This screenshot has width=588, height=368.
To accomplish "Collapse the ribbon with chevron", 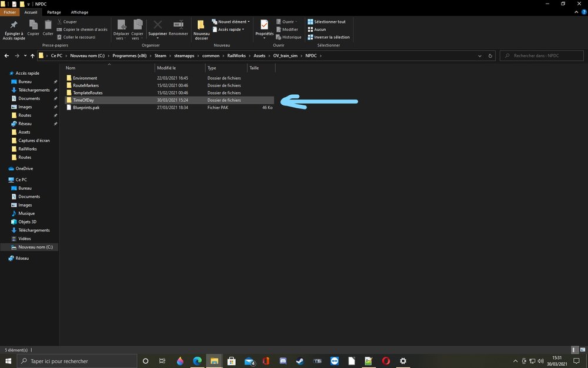I will pos(576,12).
